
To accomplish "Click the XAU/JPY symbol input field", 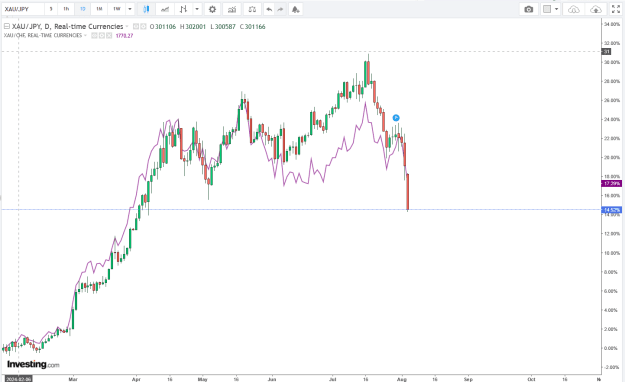I will (23, 9).
